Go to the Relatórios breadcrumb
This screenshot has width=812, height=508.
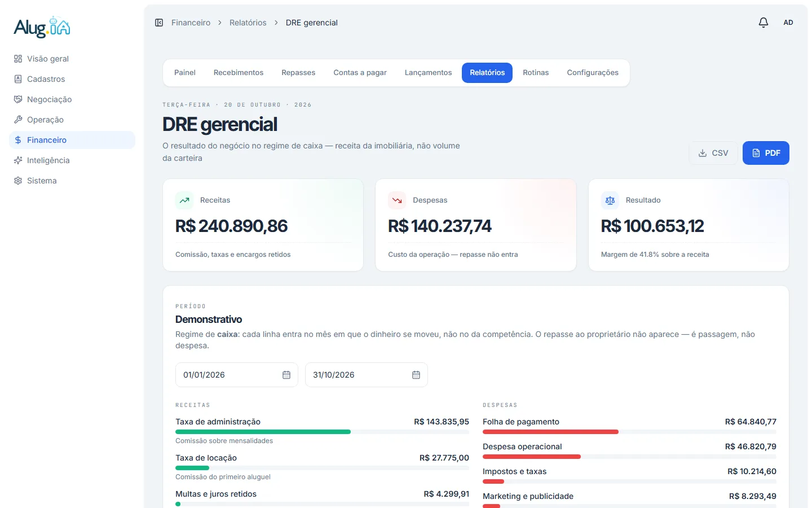[248, 23]
